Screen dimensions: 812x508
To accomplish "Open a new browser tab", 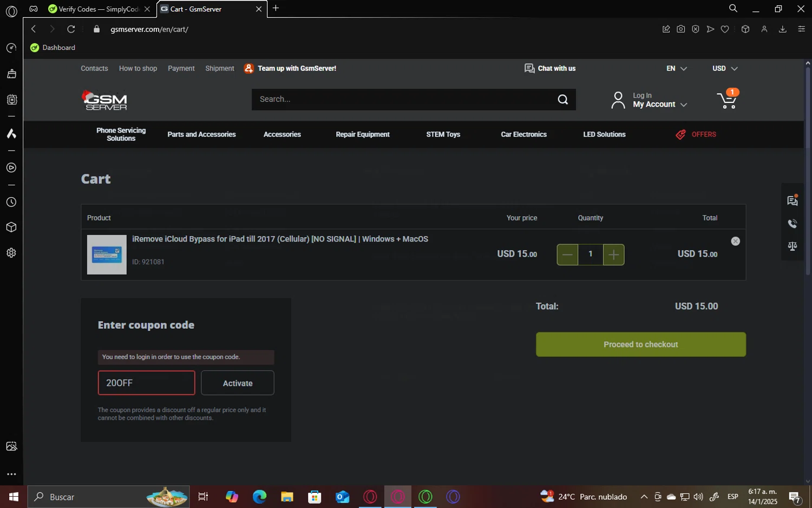I will coord(276,8).
